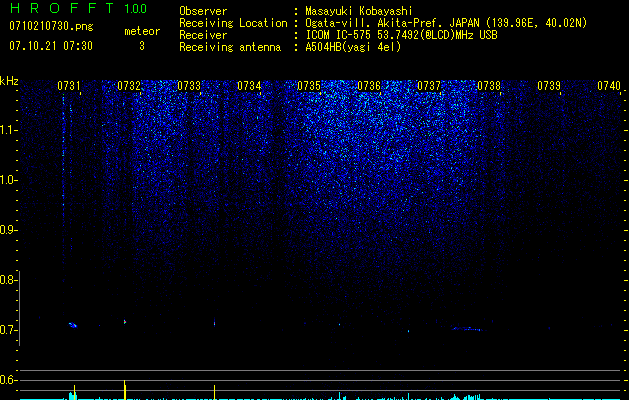Click the meteor echo near 0732

click(125, 321)
